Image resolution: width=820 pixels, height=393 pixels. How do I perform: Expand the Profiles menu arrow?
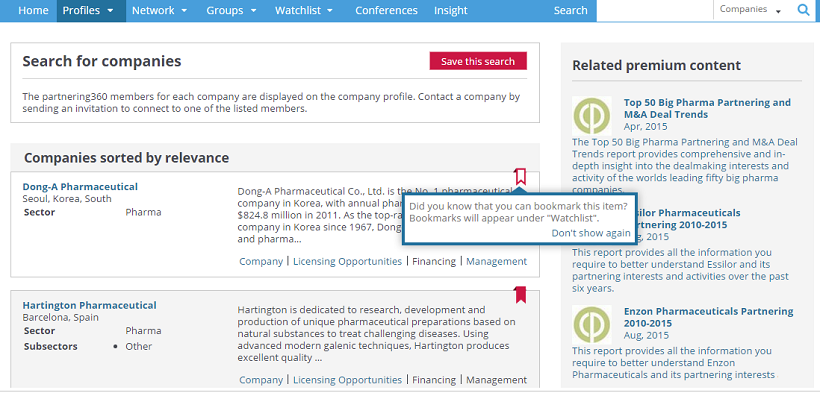[x=110, y=10]
